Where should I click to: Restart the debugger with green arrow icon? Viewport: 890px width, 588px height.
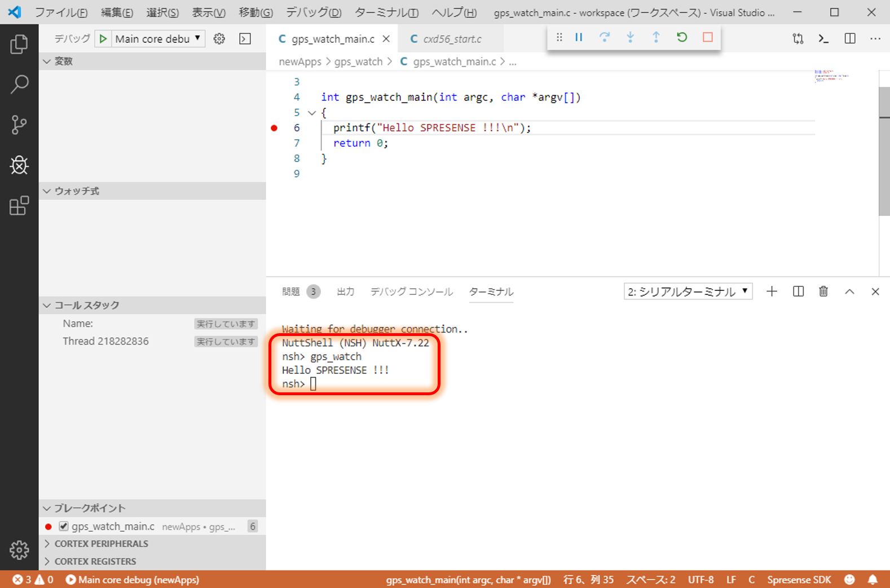682,37
